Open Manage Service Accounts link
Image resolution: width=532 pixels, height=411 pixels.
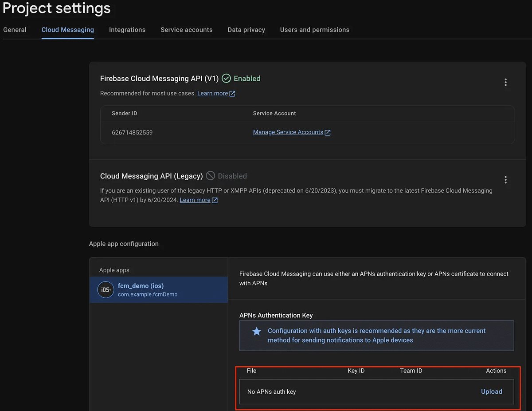[288, 132]
